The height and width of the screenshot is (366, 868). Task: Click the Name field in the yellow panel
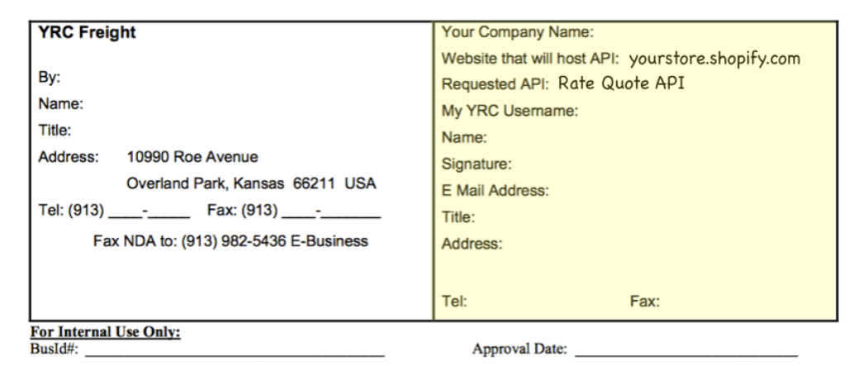click(x=662, y=138)
